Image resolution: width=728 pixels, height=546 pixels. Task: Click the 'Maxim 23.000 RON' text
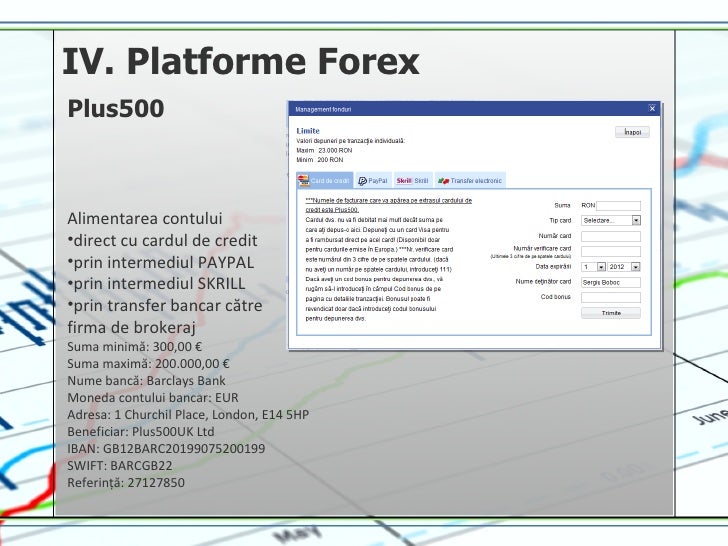click(x=325, y=150)
